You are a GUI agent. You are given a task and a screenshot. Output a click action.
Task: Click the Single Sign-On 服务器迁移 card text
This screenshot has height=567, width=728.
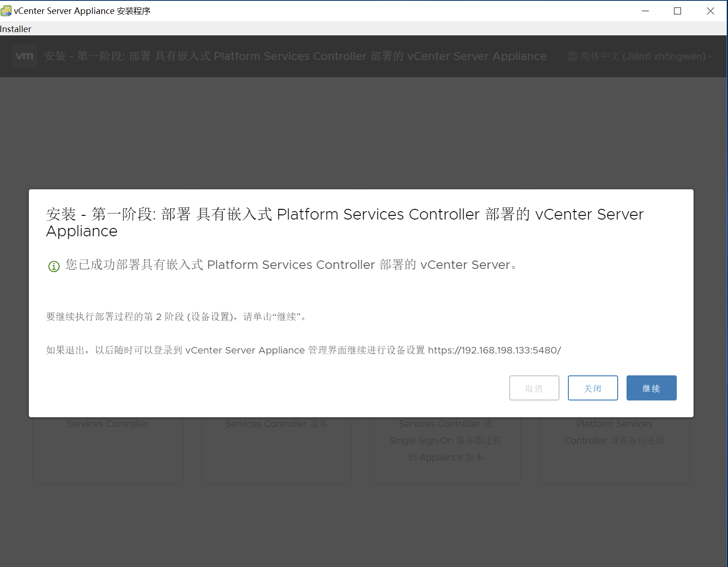445,440
